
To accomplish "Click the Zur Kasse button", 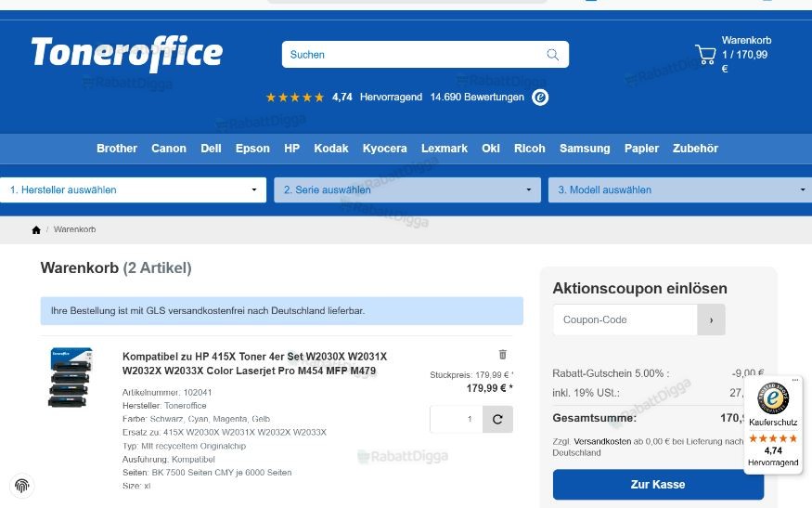I will [x=658, y=484].
